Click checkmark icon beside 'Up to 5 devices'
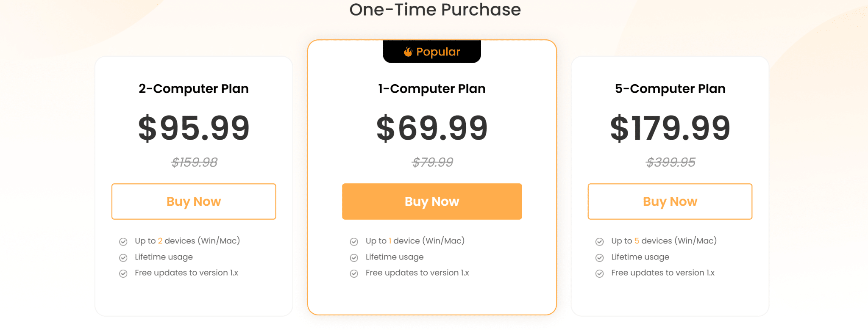Viewport: 868px width, 334px height. coord(599,242)
